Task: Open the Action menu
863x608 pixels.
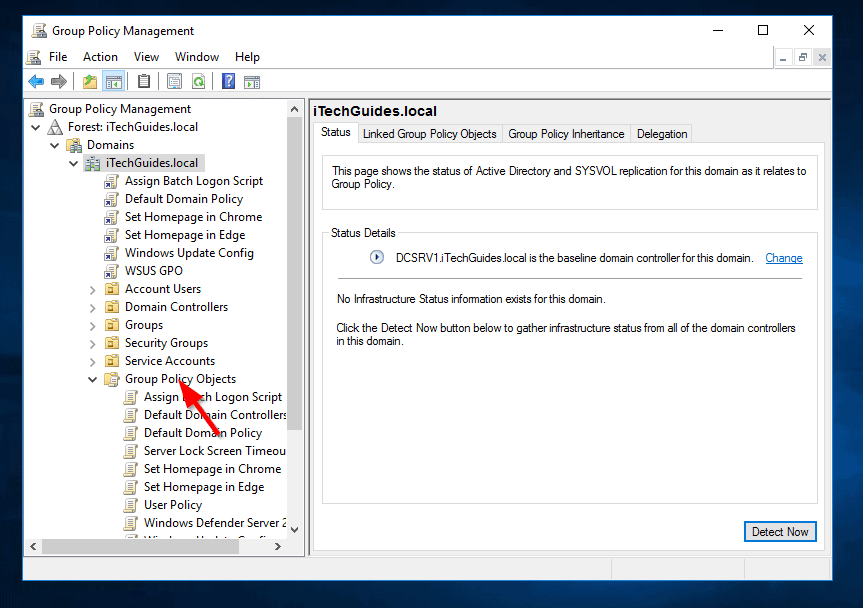Action: (x=100, y=57)
